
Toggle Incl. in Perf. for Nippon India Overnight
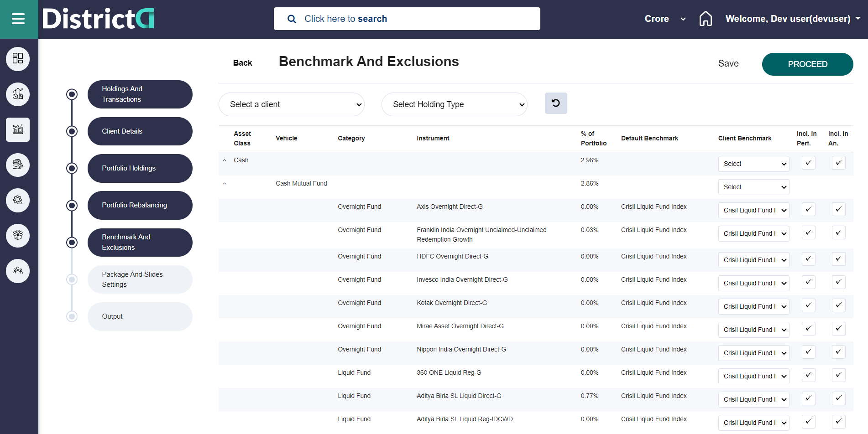click(x=808, y=352)
